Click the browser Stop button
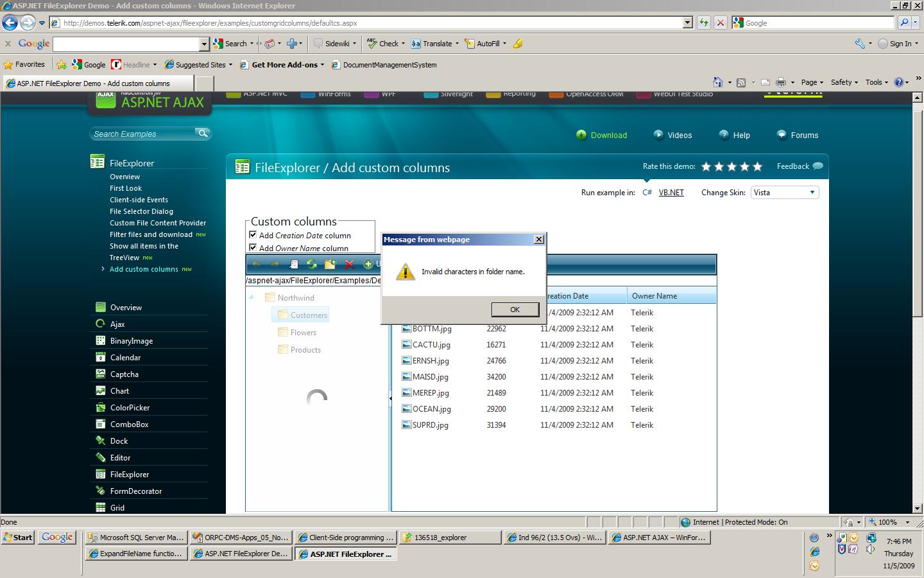 (721, 22)
